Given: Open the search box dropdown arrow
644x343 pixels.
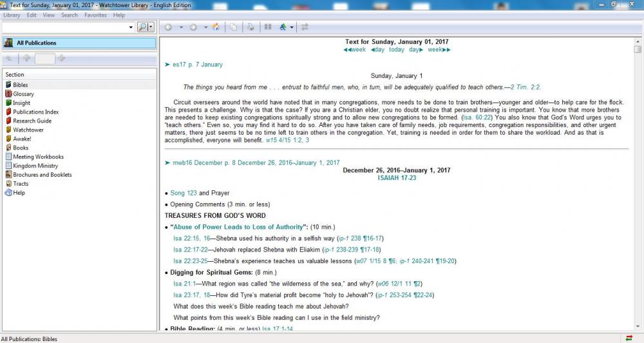Looking at the screenshot, I should pyautogui.click(x=131, y=27).
